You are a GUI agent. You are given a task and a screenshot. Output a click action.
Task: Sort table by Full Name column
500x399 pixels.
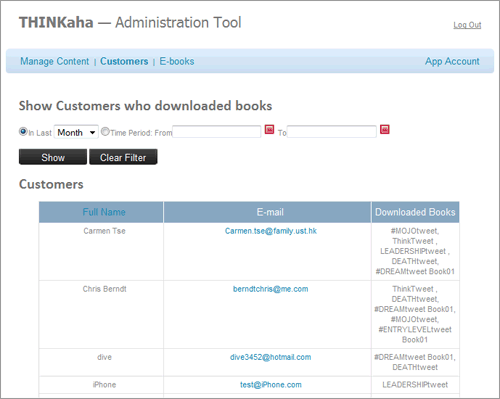pyautogui.click(x=104, y=212)
